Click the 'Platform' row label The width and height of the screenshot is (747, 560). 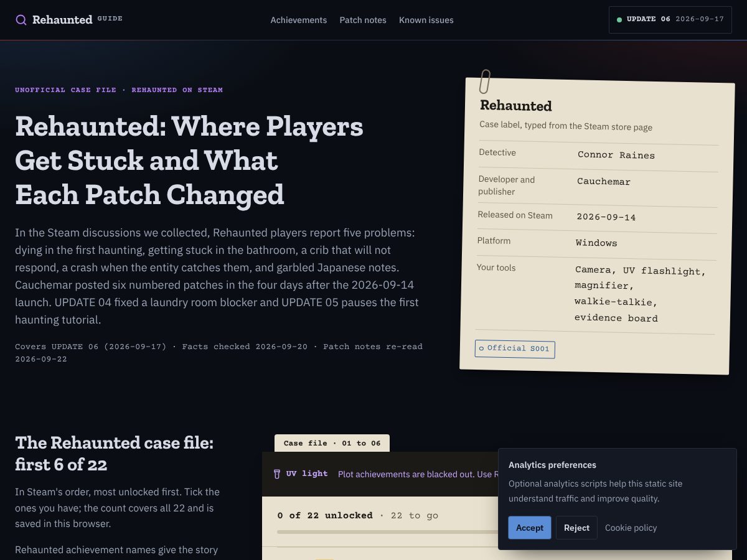click(494, 241)
